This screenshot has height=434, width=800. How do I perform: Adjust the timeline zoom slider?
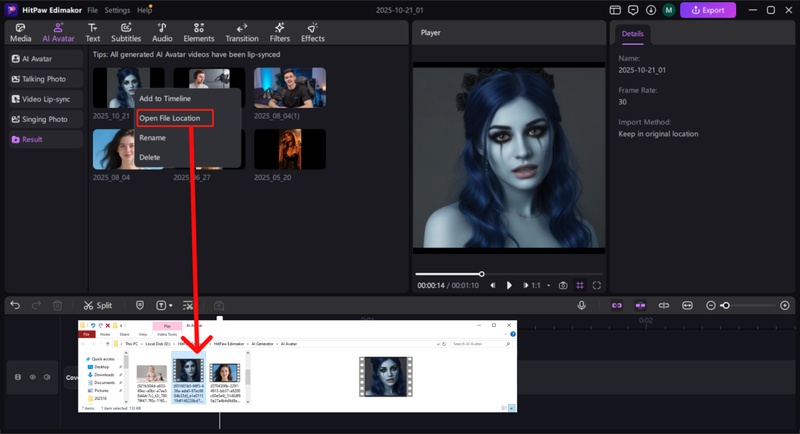pos(726,305)
